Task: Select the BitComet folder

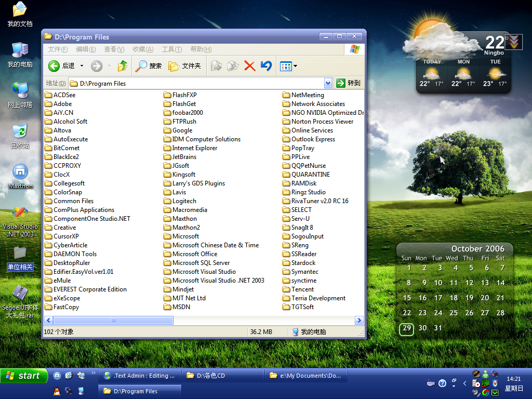Action: (62, 148)
